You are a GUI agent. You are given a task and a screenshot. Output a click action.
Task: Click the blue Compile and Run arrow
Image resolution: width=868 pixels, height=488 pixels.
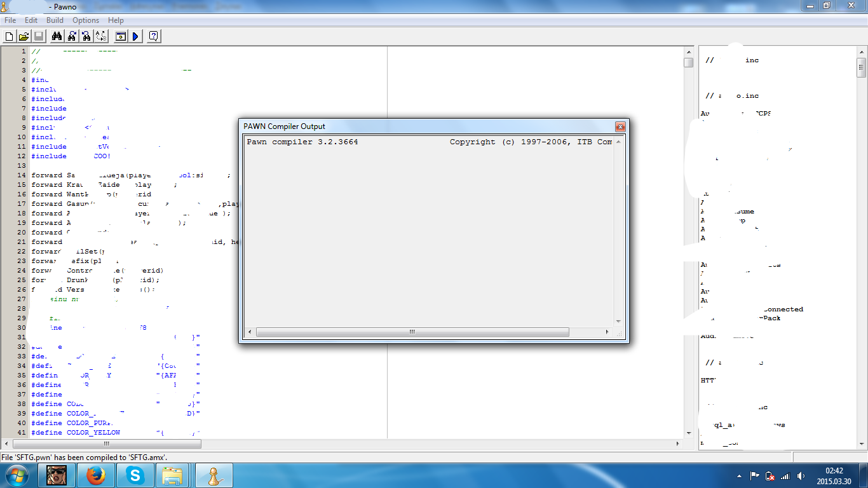point(135,36)
